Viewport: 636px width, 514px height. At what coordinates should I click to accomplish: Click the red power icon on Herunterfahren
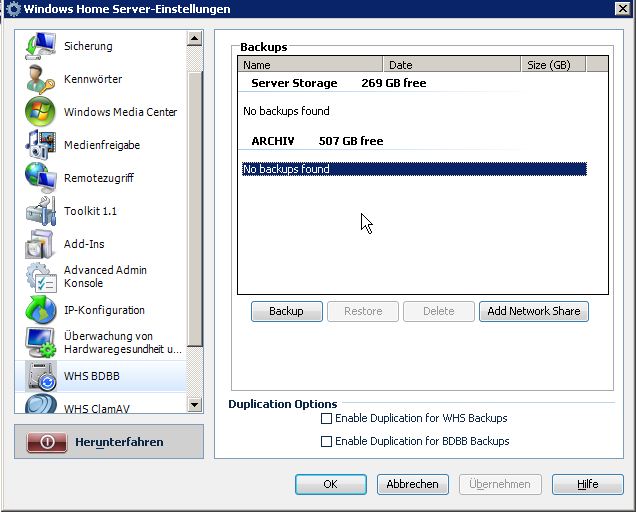click(x=47, y=442)
